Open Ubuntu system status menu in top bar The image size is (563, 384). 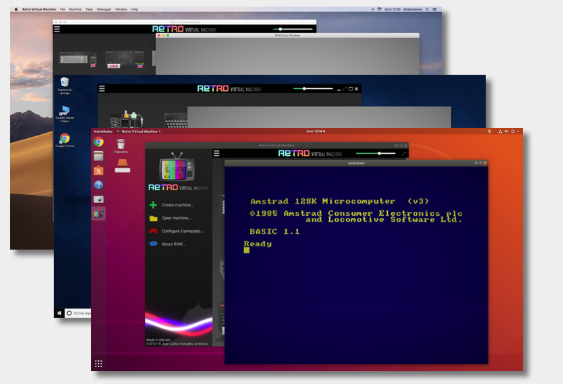pyautogui.click(x=509, y=131)
